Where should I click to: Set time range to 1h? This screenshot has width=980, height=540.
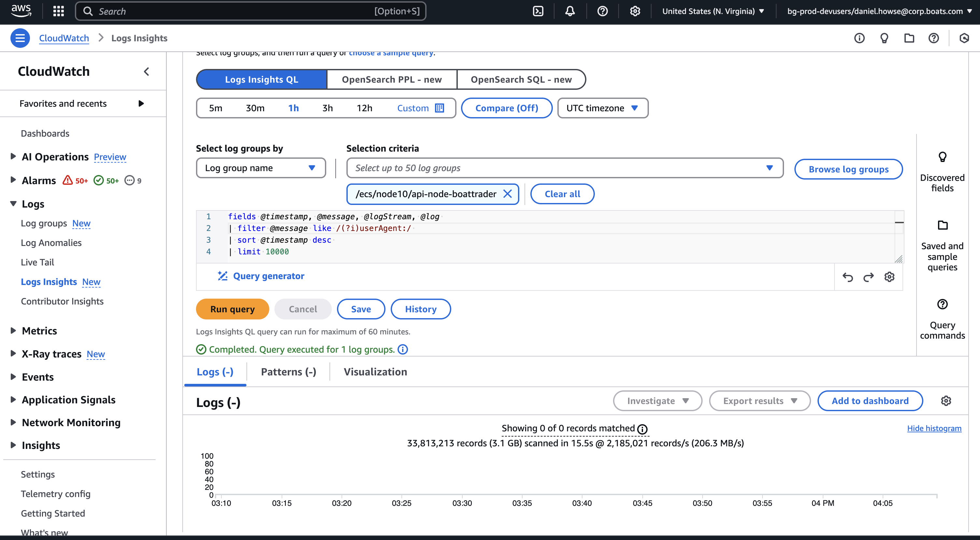pyautogui.click(x=293, y=108)
